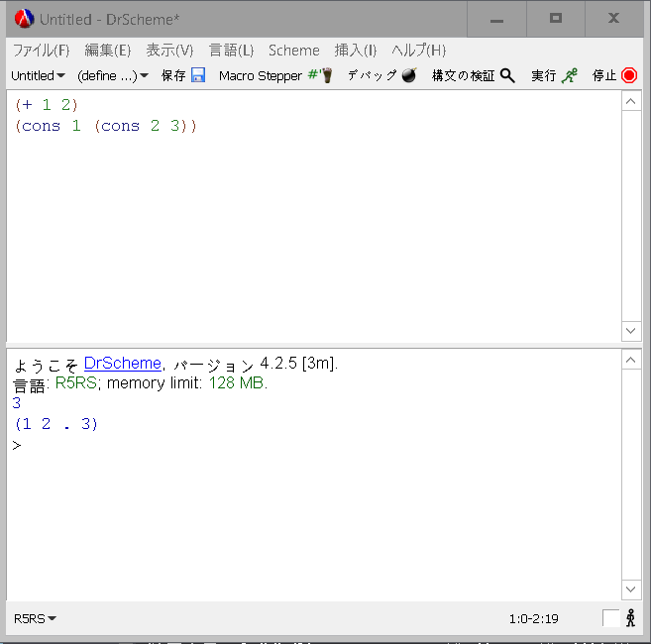Stop execution with the red stop icon

pyautogui.click(x=629, y=75)
